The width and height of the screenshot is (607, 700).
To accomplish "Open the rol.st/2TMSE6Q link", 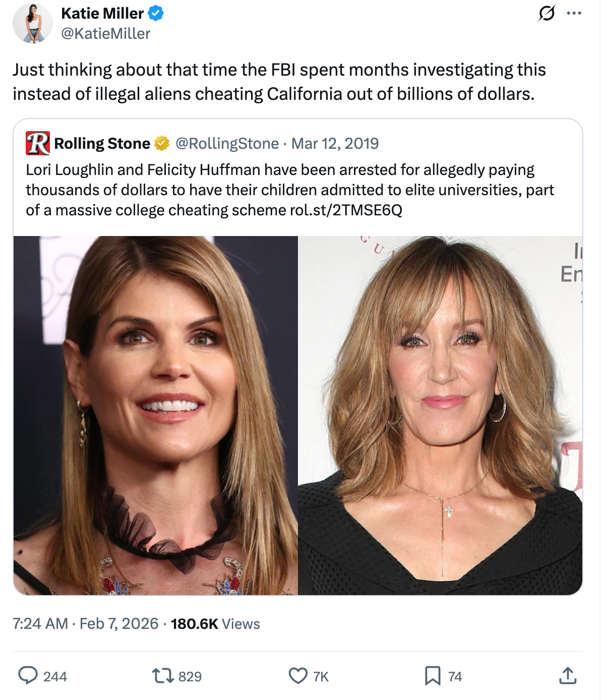I will click(346, 210).
